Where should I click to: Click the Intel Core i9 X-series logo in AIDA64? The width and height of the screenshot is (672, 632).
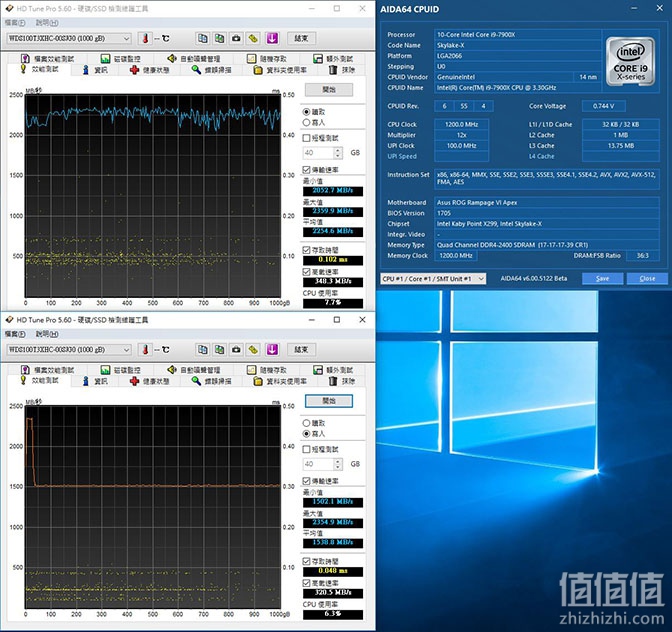pyautogui.click(x=630, y=61)
